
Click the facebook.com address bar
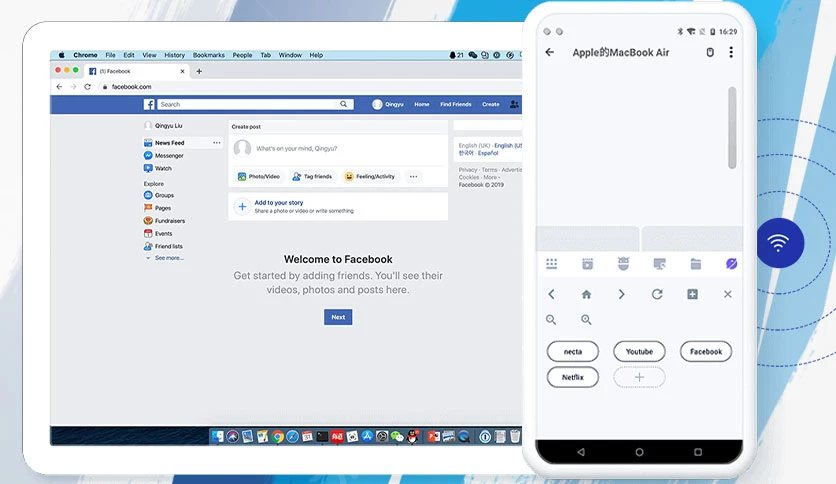[x=309, y=86]
